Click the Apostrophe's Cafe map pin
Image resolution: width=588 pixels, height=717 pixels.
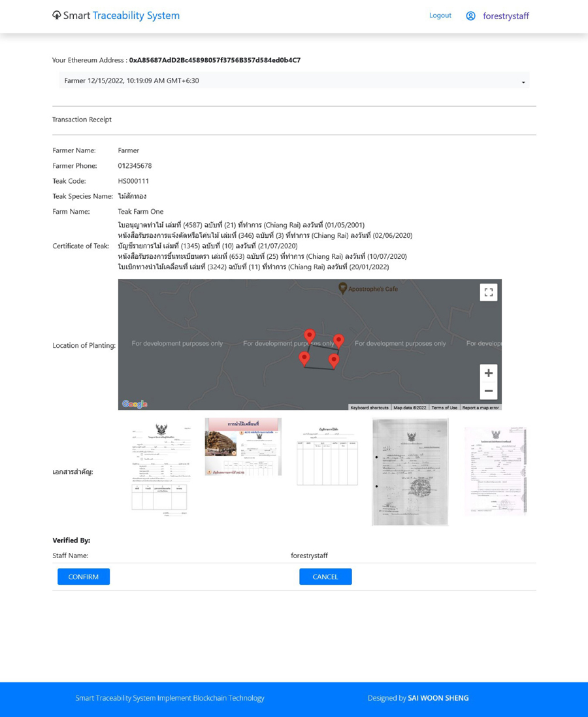[x=342, y=288]
